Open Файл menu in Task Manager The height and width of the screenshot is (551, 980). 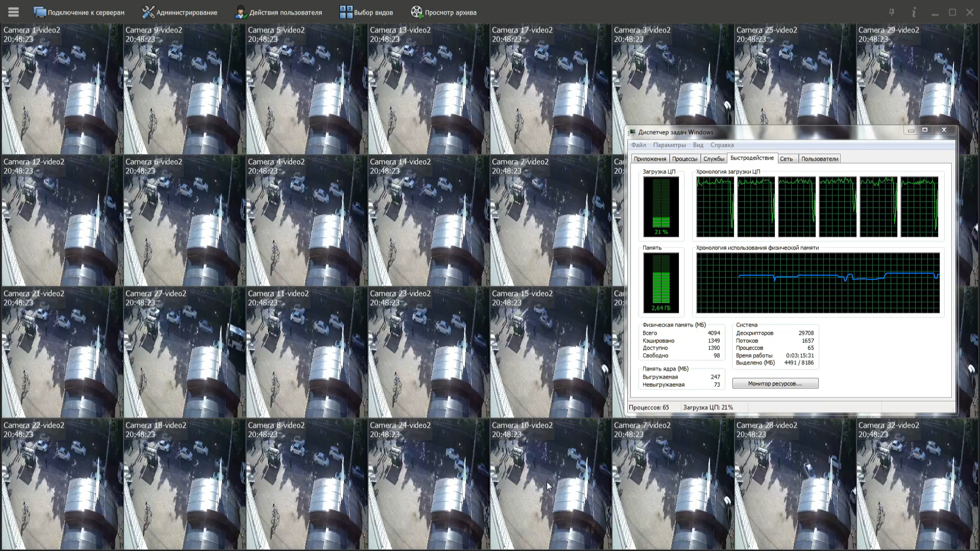click(x=638, y=145)
